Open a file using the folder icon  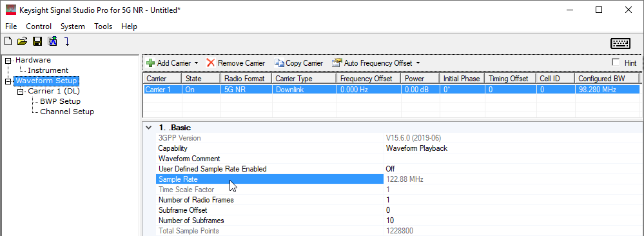[x=22, y=41]
